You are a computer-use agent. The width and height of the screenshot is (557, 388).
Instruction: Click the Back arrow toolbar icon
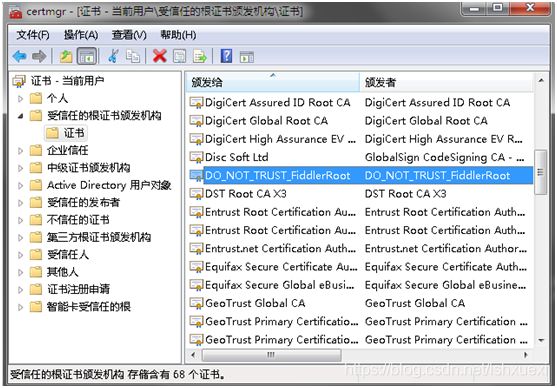[20, 56]
